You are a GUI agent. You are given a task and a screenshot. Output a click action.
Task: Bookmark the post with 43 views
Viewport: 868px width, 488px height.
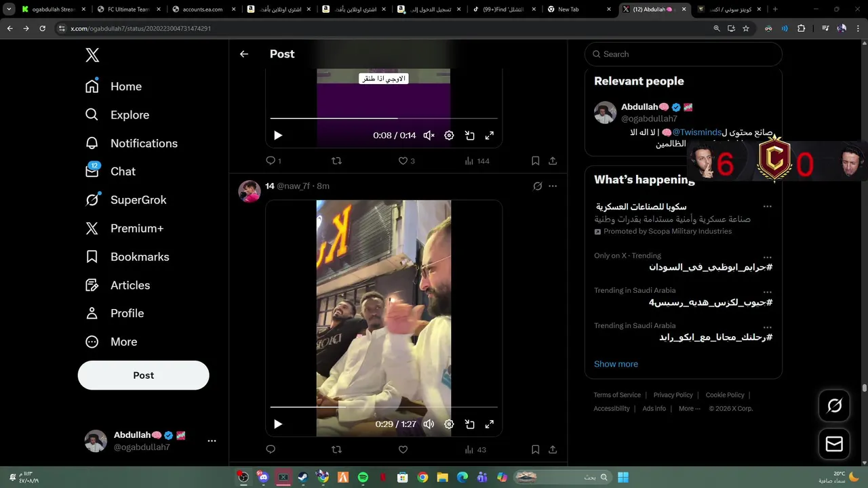coord(535,449)
